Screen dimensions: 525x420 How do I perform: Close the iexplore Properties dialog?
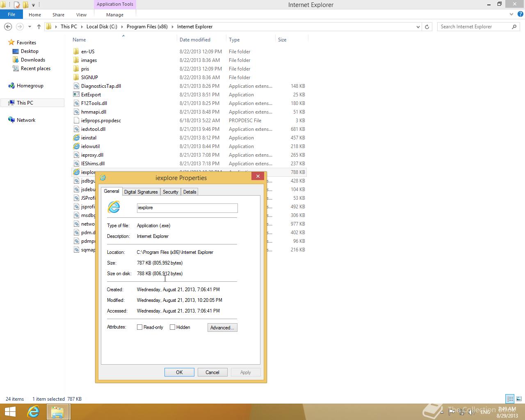pyautogui.click(x=258, y=176)
